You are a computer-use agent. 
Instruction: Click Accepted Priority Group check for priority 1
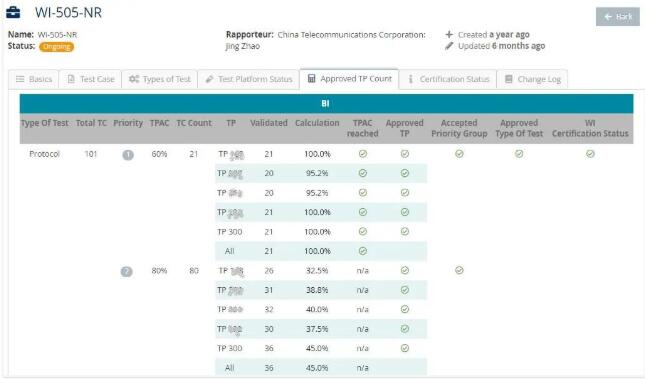click(459, 154)
